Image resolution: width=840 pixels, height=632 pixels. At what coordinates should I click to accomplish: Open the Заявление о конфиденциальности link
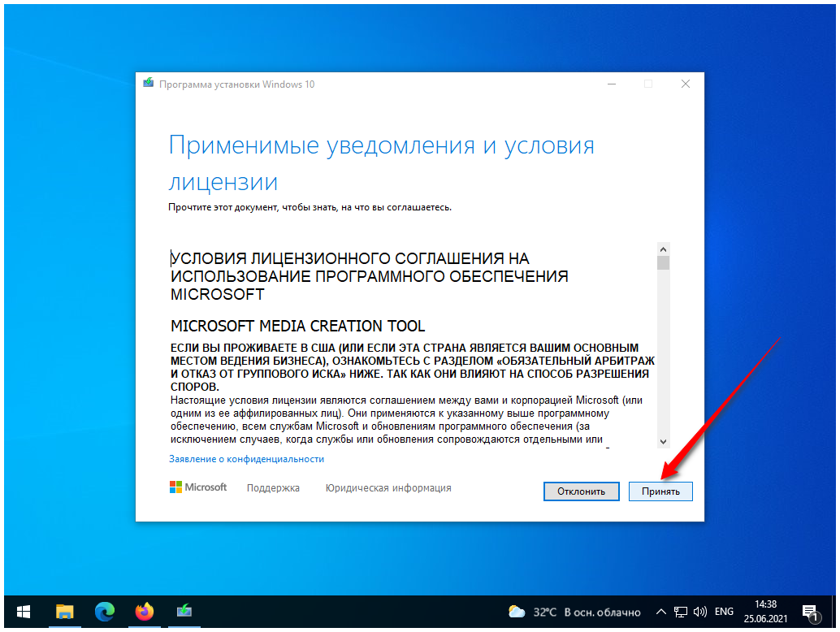point(246,459)
